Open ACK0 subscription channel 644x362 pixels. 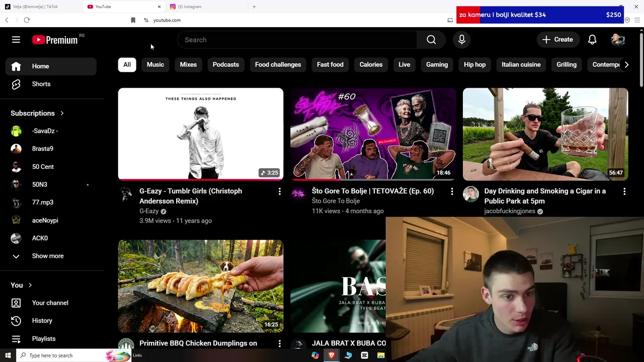point(51,238)
